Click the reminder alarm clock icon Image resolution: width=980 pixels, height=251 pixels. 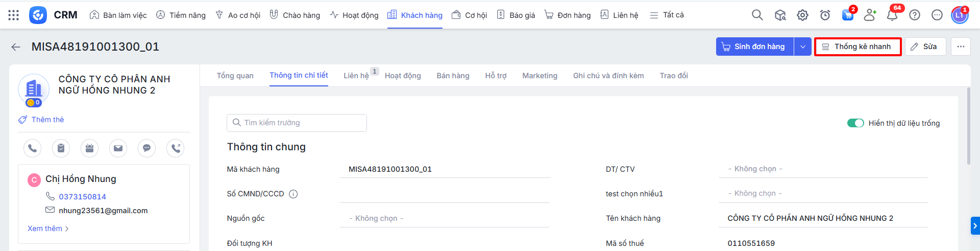(825, 15)
